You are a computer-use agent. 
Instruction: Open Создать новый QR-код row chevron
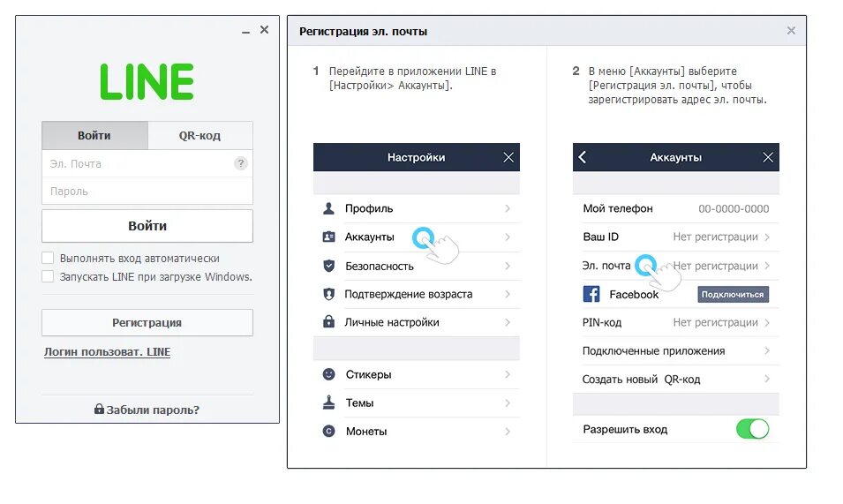coord(767,379)
